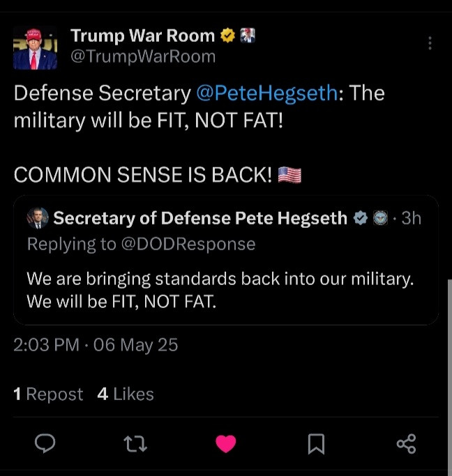452x476 pixels.
Task: Click the gold verified badge by Trump War Room
Action: [x=227, y=36]
